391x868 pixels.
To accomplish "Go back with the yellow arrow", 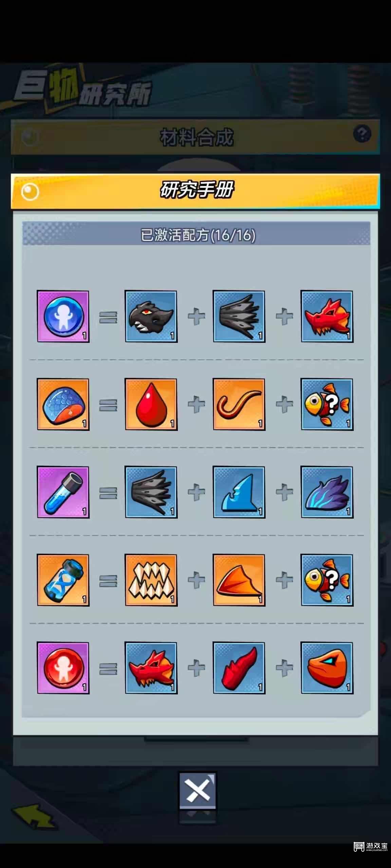I will pyautogui.click(x=33, y=816).
